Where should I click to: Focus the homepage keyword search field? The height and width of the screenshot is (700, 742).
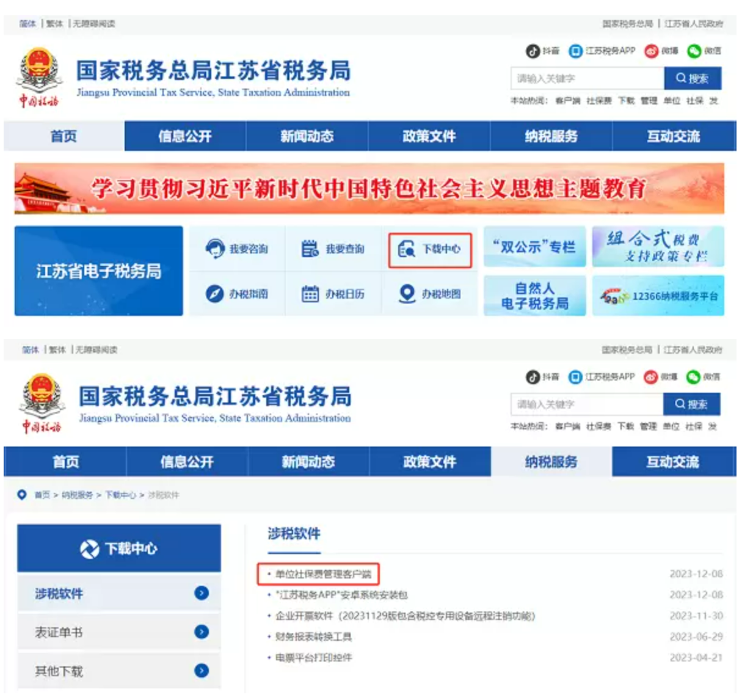tap(587, 78)
